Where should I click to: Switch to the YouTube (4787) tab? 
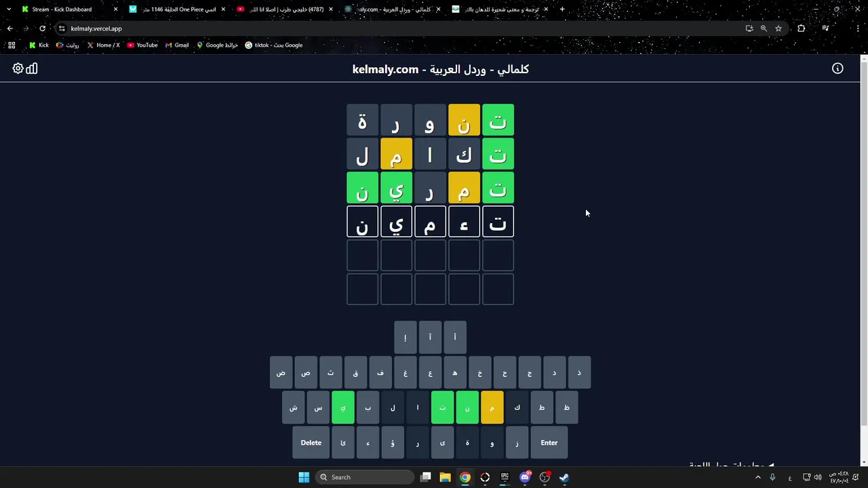coord(285,9)
